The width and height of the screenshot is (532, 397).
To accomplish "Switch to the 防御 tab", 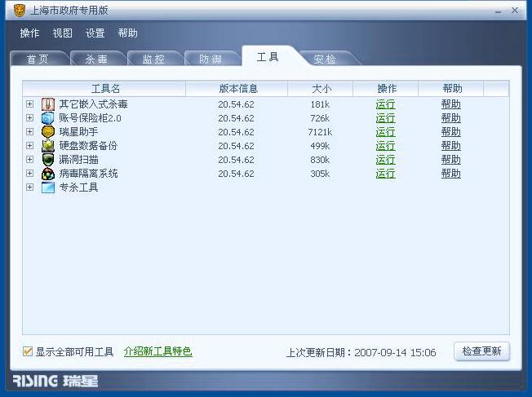I will 211,59.
